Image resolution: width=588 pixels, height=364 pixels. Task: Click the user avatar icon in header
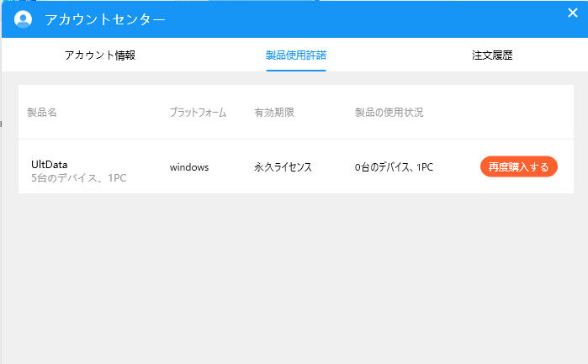[x=24, y=18]
